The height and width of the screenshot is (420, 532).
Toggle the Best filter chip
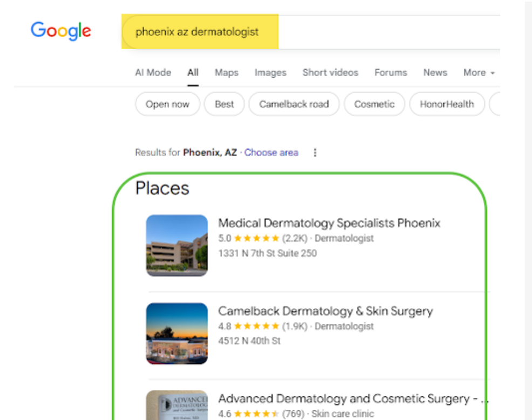pos(224,104)
